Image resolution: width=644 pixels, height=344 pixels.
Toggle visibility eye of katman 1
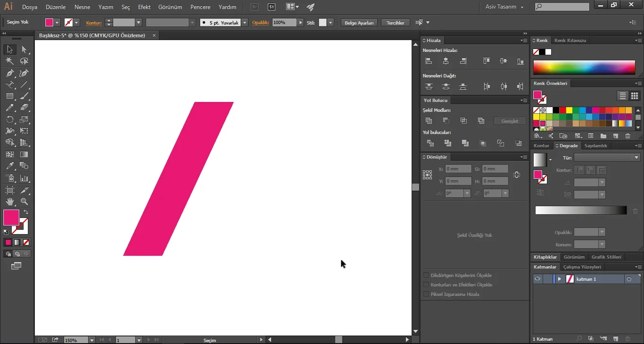[537, 279]
